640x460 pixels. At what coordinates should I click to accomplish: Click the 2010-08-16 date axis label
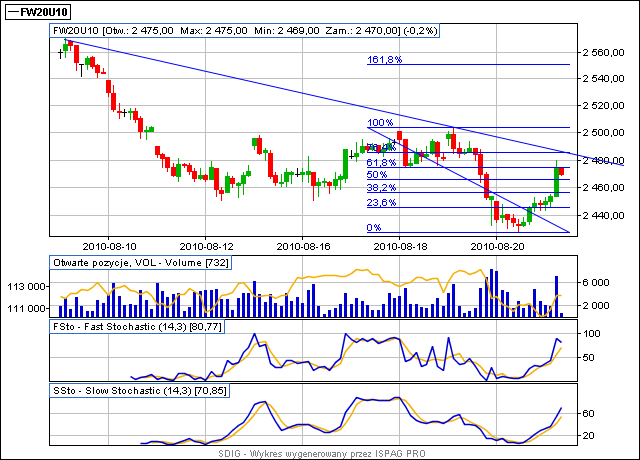(x=303, y=244)
